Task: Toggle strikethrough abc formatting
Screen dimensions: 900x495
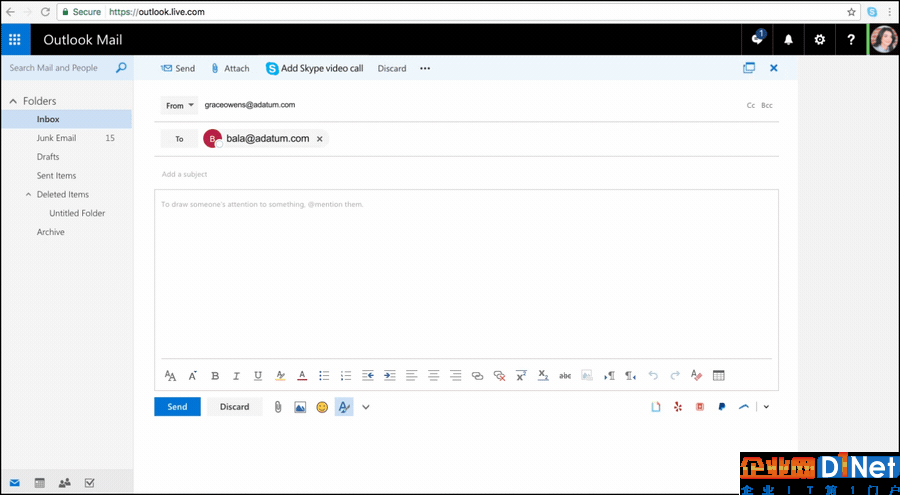Action: click(x=565, y=376)
